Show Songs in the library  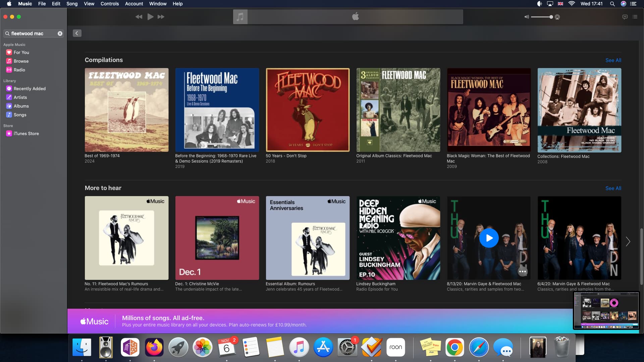click(x=20, y=115)
